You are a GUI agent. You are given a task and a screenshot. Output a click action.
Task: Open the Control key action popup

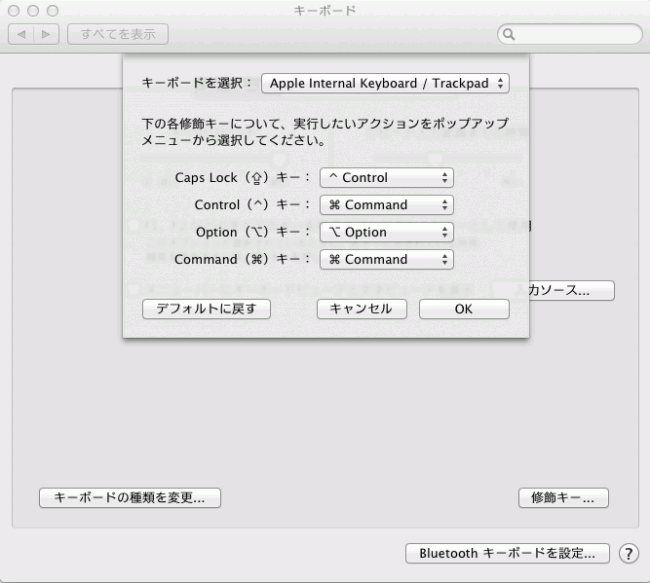(386, 205)
